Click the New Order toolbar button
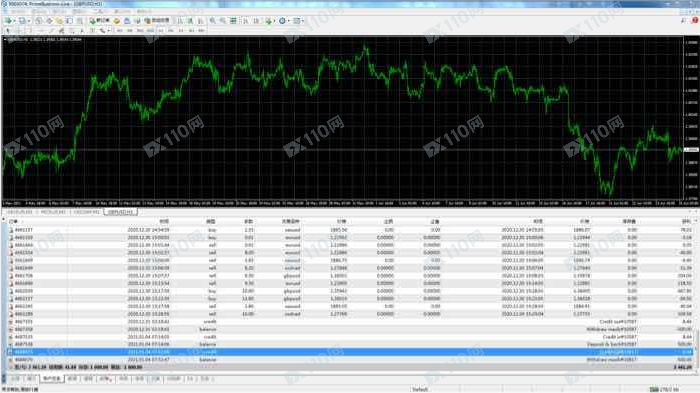The width and height of the screenshot is (700, 393). pyautogui.click(x=100, y=21)
